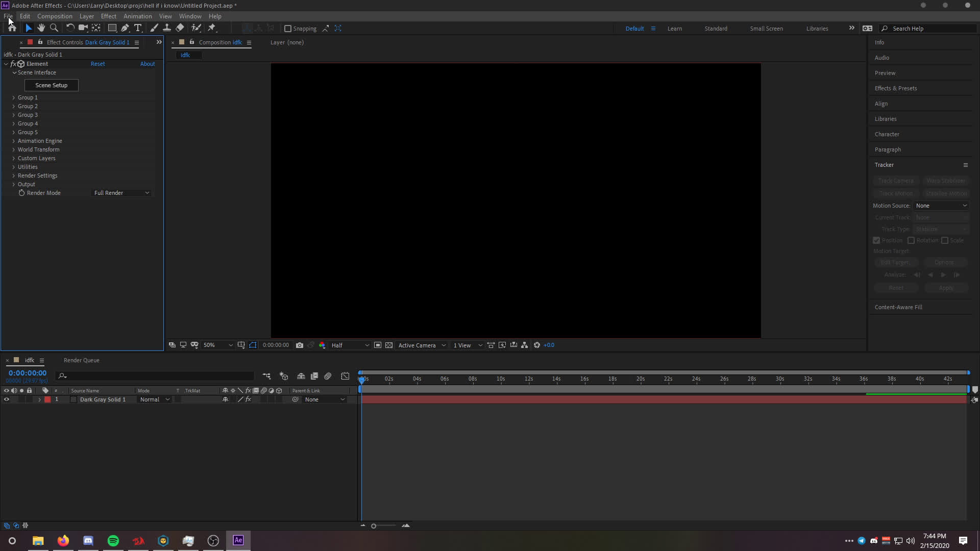The width and height of the screenshot is (980, 551).
Task: Open Spotify from the taskbar
Action: [113, 541]
